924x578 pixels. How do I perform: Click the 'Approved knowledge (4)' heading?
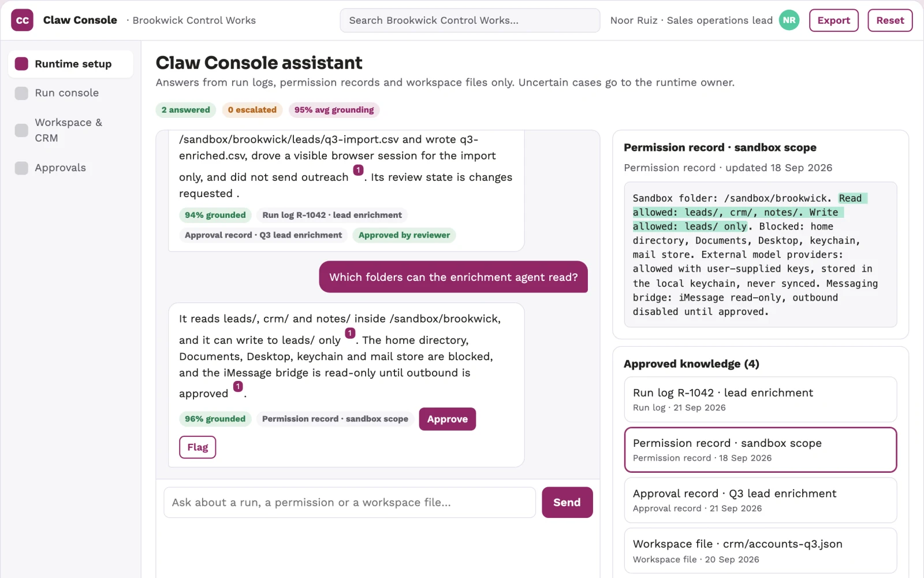click(691, 364)
